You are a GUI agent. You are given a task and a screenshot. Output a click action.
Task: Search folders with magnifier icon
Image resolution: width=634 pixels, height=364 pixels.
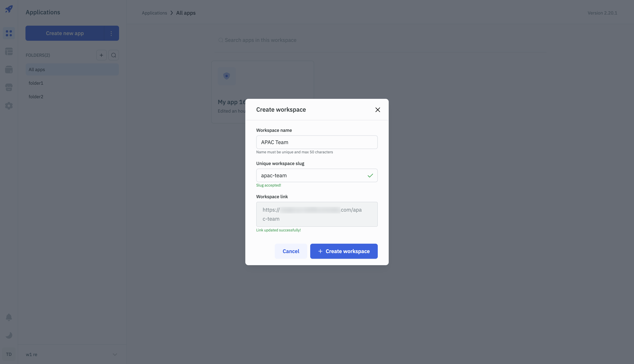point(114,55)
